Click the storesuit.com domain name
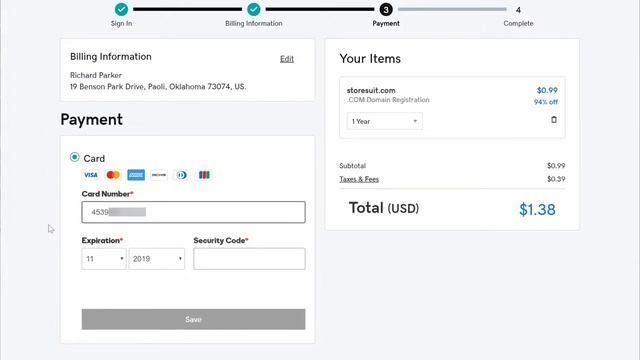Screen dimensions: 640x360 point(371,90)
